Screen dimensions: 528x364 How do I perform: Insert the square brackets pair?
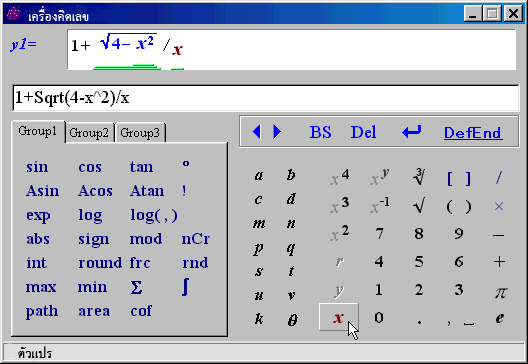[x=459, y=178]
